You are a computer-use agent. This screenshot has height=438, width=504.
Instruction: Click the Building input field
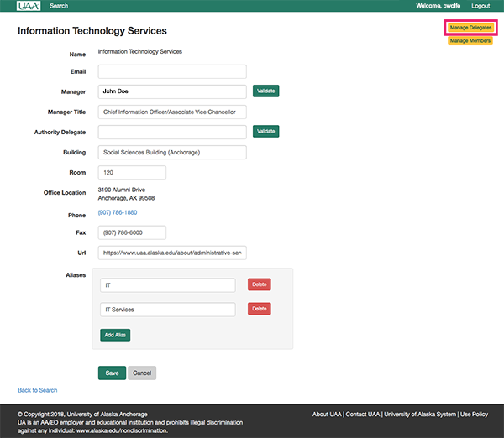click(x=171, y=153)
